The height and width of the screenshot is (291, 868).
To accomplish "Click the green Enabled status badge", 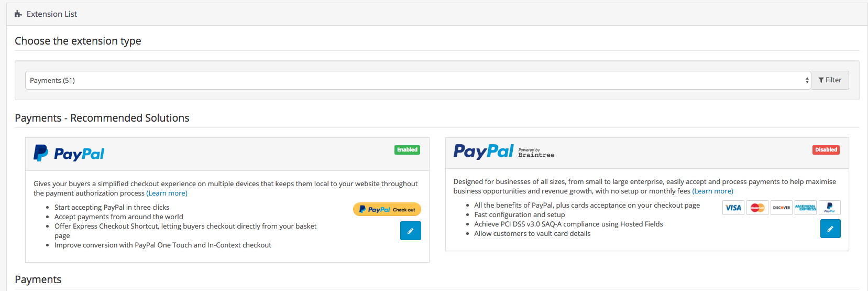I will pyautogui.click(x=407, y=150).
